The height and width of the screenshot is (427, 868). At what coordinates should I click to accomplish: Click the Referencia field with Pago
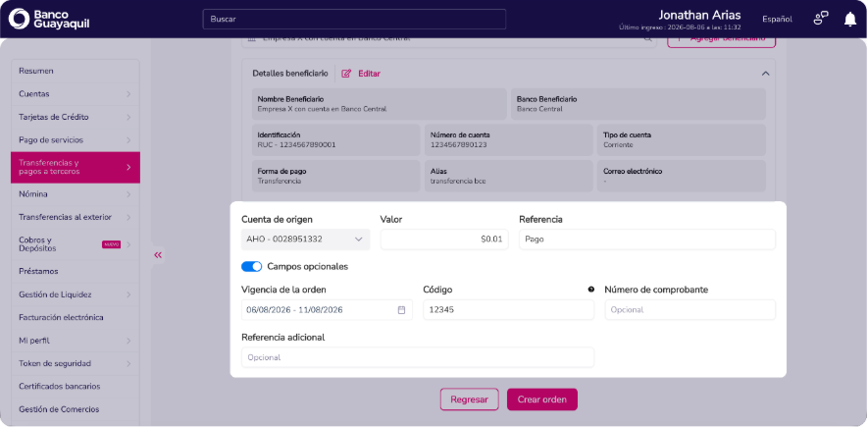pos(647,240)
